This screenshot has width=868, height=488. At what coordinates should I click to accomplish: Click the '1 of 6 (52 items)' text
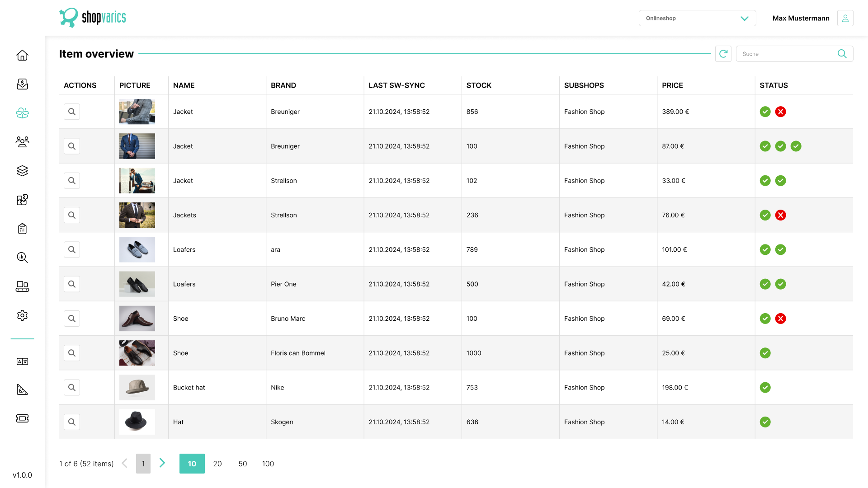86,464
